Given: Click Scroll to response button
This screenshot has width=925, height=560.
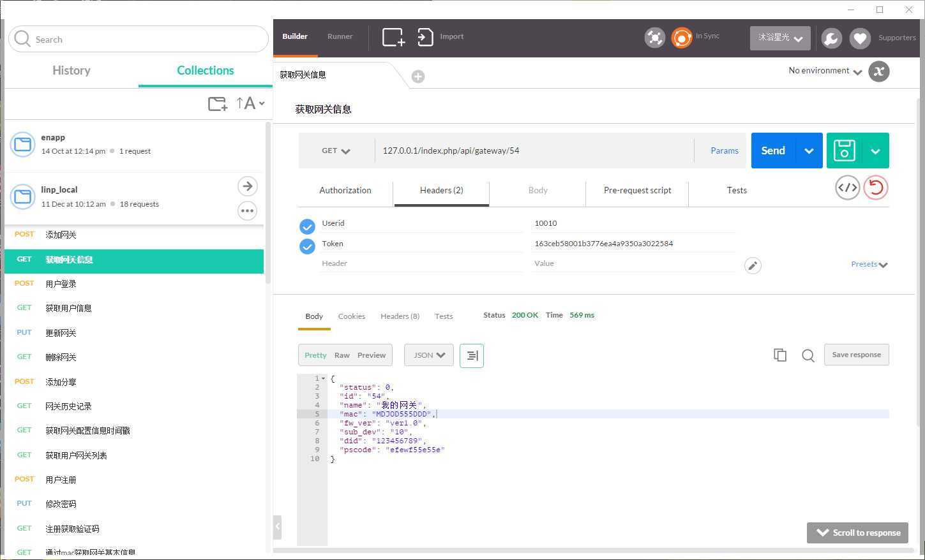Looking at the screenshot, I should click(857, 533).
